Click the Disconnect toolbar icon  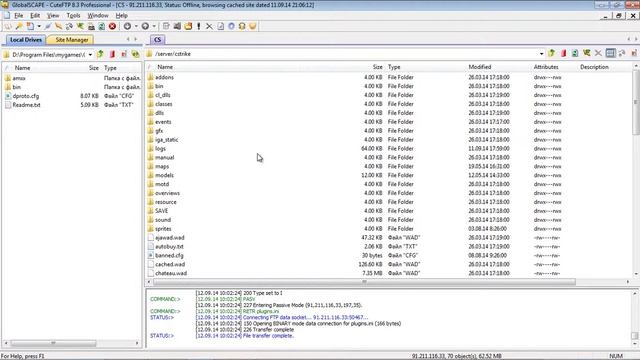59,26
